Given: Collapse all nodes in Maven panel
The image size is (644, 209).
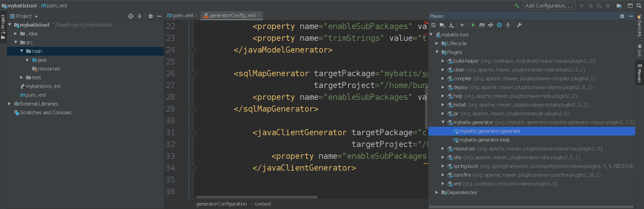Looking at the screenshot, I should point(508,25).
